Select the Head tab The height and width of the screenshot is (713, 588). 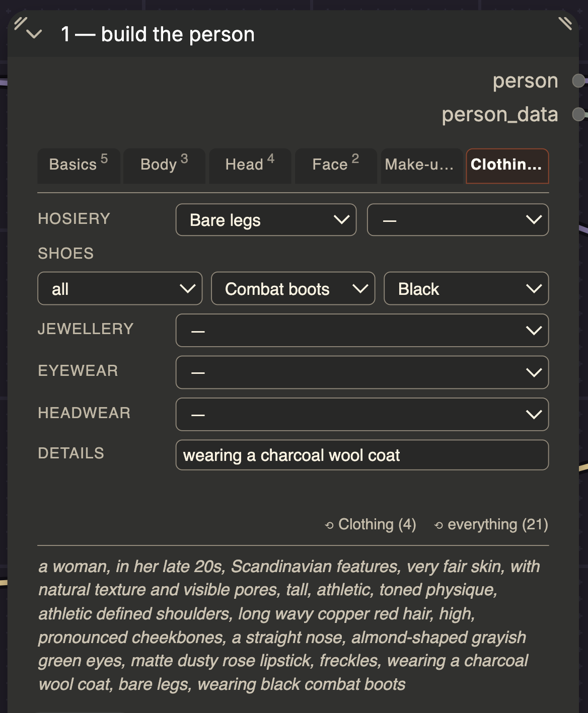pos(250,166)
